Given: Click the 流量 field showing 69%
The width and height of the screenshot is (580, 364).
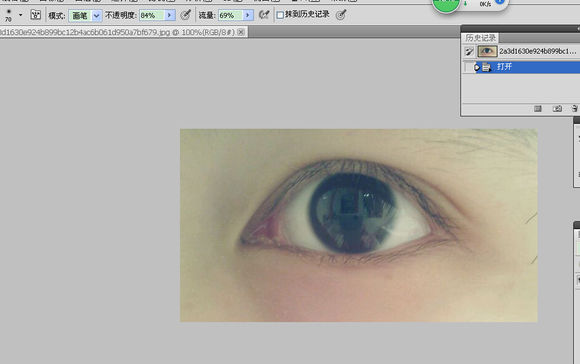Looking at the screenshot, I should pos(230,15).
